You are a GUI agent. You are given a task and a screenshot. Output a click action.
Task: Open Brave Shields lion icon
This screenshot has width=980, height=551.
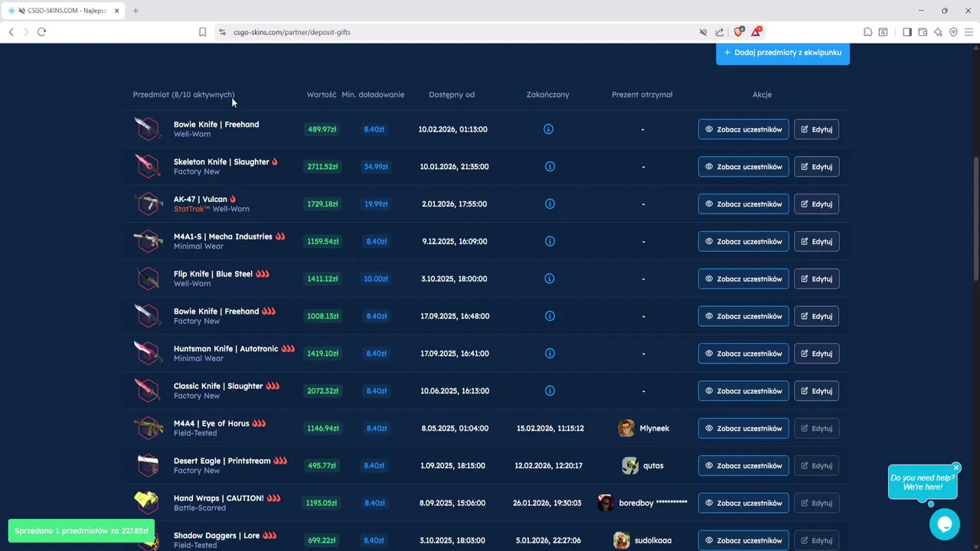(738, 31)
